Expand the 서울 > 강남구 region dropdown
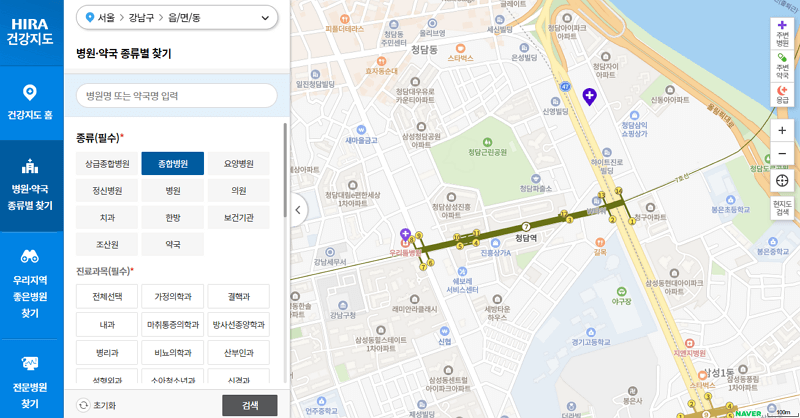800x418 pixels. [x=177, y=18]
